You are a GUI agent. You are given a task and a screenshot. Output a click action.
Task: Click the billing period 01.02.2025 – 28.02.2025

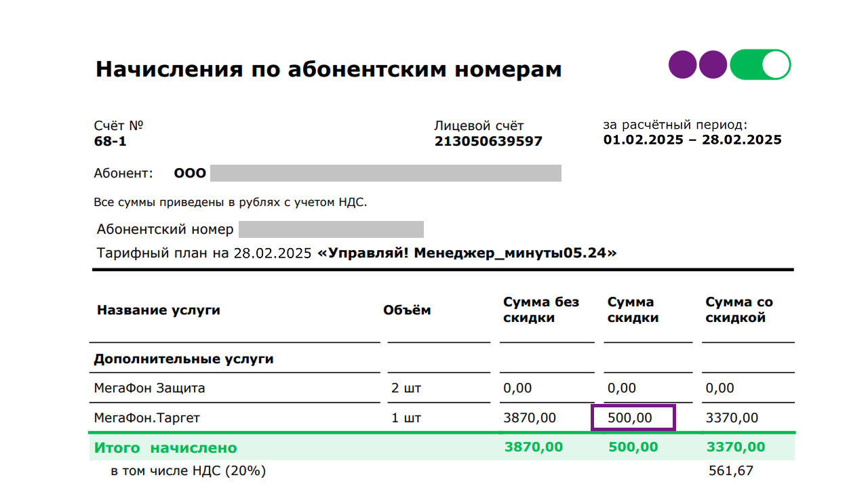(692, 140)
